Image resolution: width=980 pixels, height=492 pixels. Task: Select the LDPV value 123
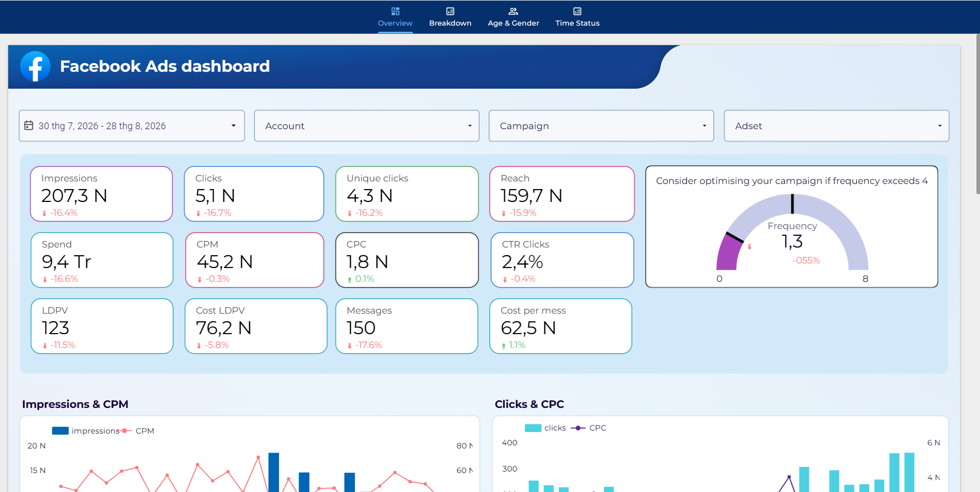pyautogui.click(x=55, y=328)
